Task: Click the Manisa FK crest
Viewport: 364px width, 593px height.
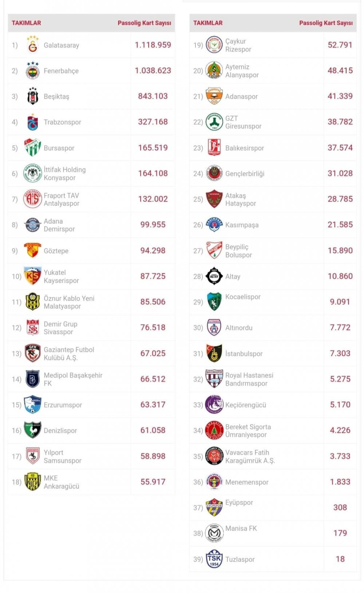Action: click(214, 533)
